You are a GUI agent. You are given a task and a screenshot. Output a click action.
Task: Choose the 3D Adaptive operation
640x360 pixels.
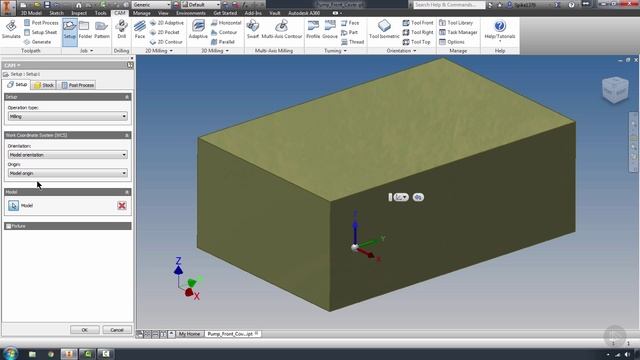(198, 29)
